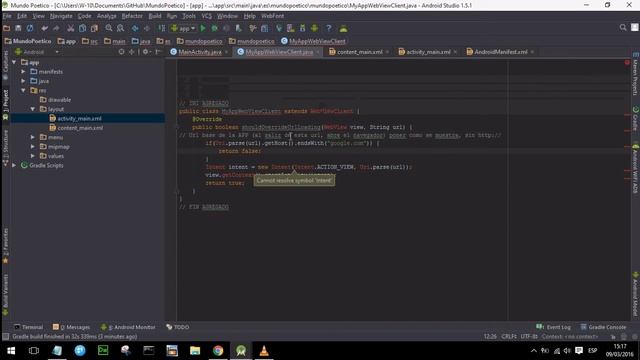The image size is (640, 360).
Task: Open the app run configuration dropdown
Action: [x=183, y=28]
